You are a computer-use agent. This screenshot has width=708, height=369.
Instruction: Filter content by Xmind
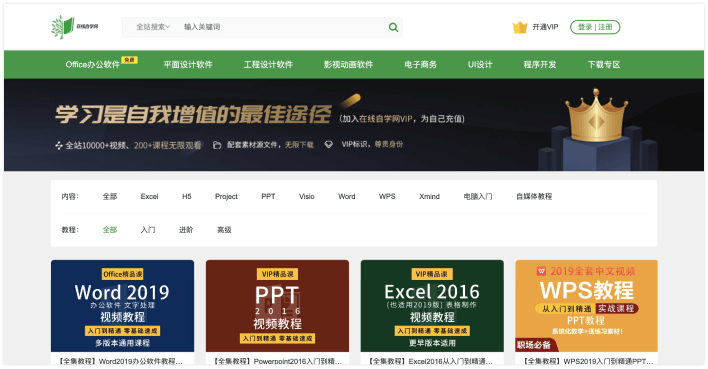click(429, 196)
